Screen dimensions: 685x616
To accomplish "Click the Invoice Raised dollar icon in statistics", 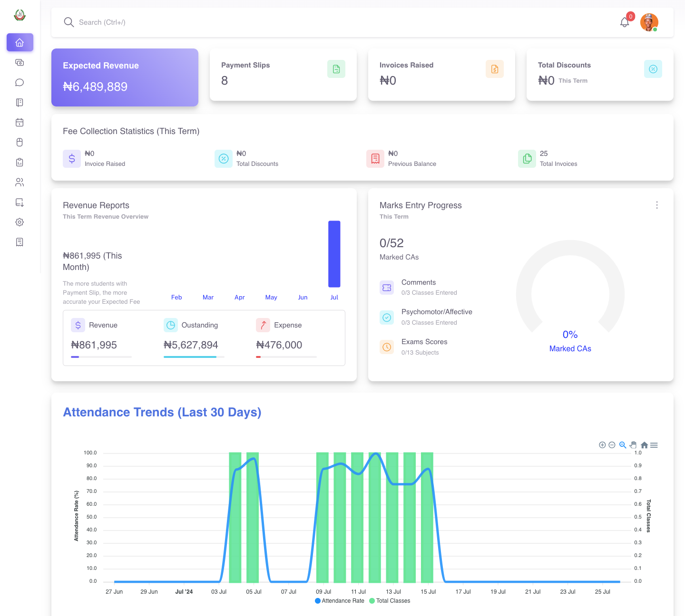I will pyautogui.click(x=72, y=159).
